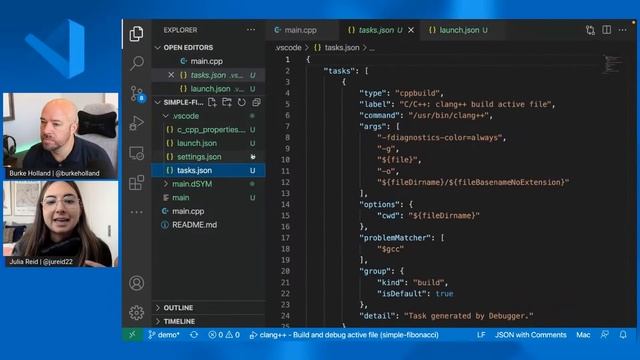Click demo* branch in status bar
Screen dimensions: 640x360
click(164, 335)
